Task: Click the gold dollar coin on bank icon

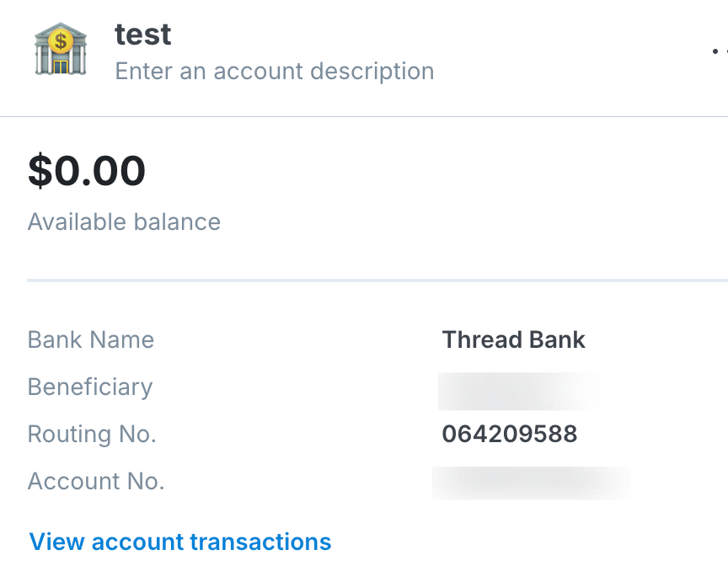Action: pos(61,39)
